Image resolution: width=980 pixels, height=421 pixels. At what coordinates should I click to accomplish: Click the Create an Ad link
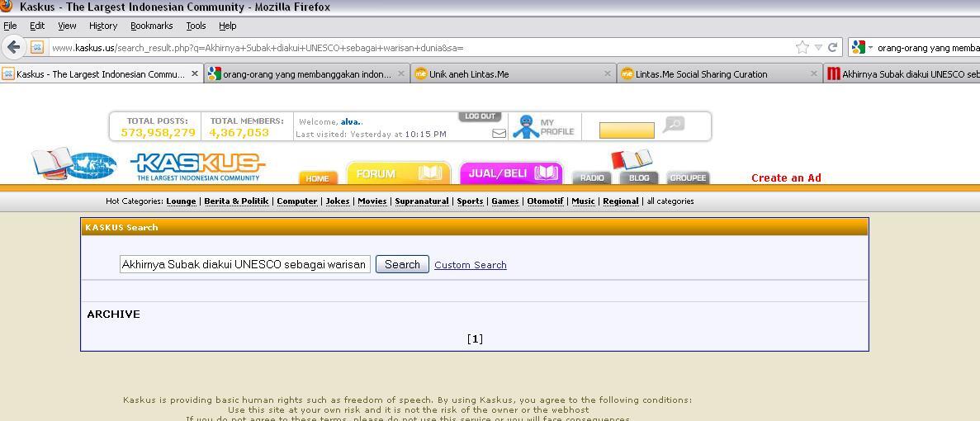tap(786, 178)
